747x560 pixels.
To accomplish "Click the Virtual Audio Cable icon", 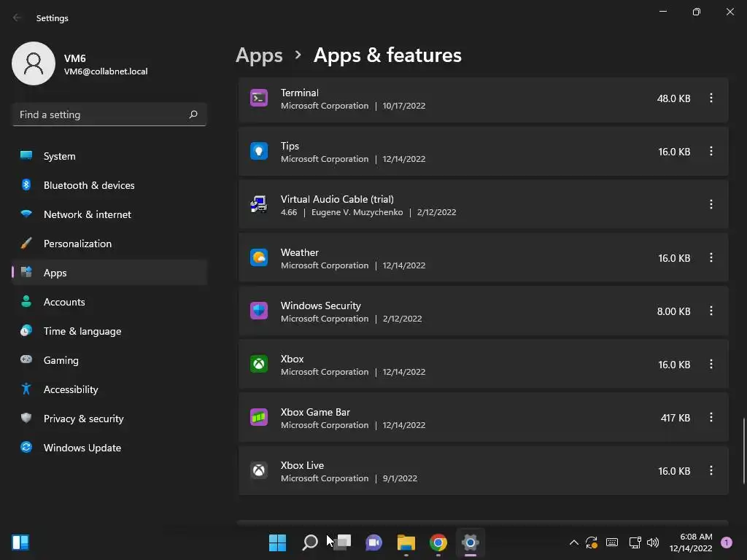I will tap(259, 205).
